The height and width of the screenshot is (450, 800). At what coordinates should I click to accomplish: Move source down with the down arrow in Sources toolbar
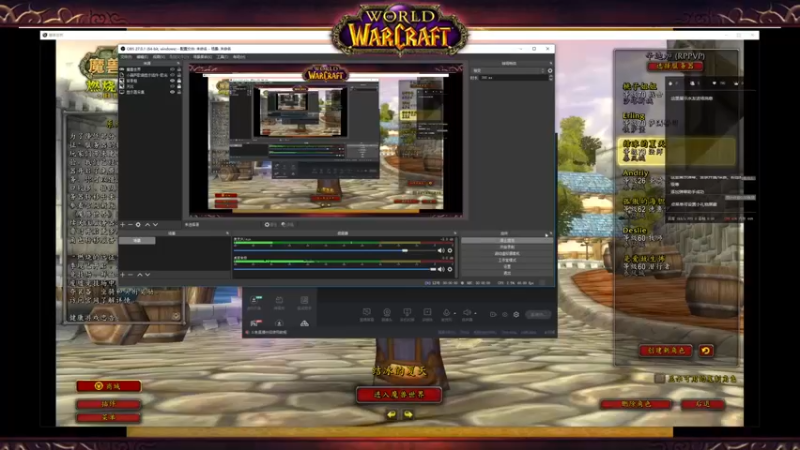(x=155, y=224)
